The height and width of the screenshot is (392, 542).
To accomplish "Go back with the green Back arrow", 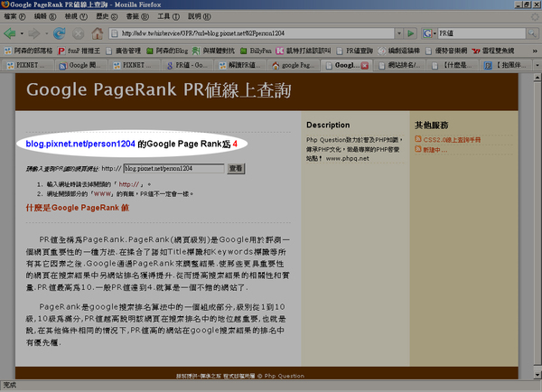I will point(10,33).
